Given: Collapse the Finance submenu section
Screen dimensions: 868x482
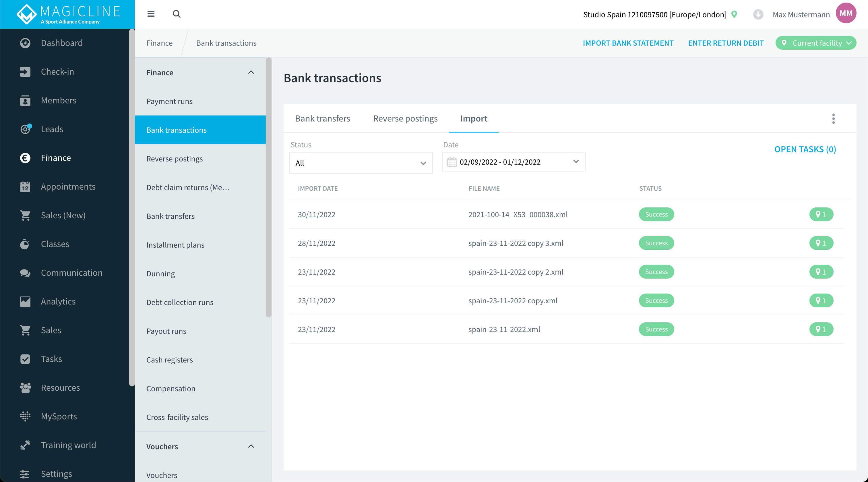Looking at the screenshot, I should point(251,72).
